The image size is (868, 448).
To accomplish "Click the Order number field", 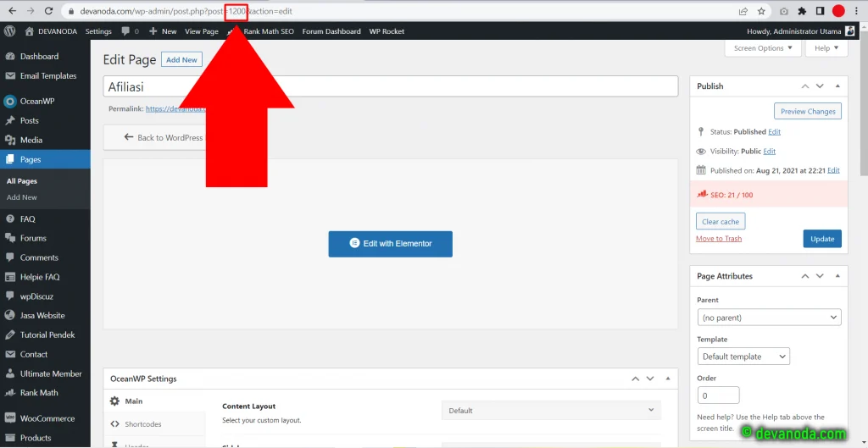I will 718,395.
